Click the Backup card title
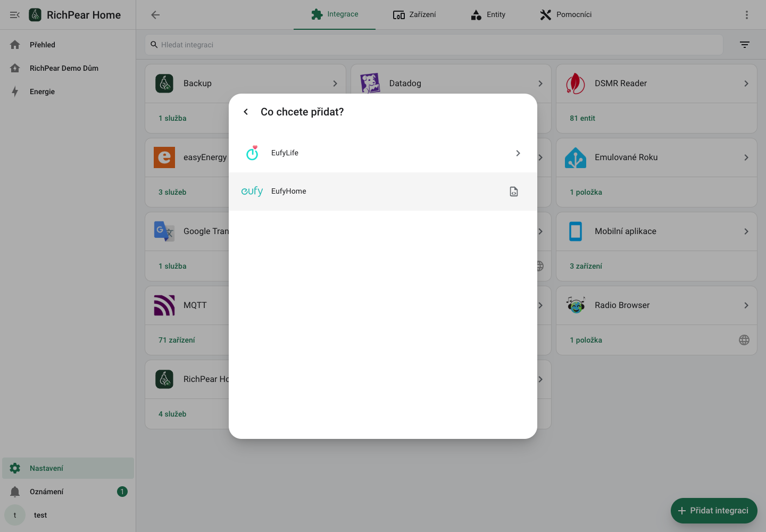The width and height of the screenshot is (766, 532). pyautogui.click(x=197, y=84)
